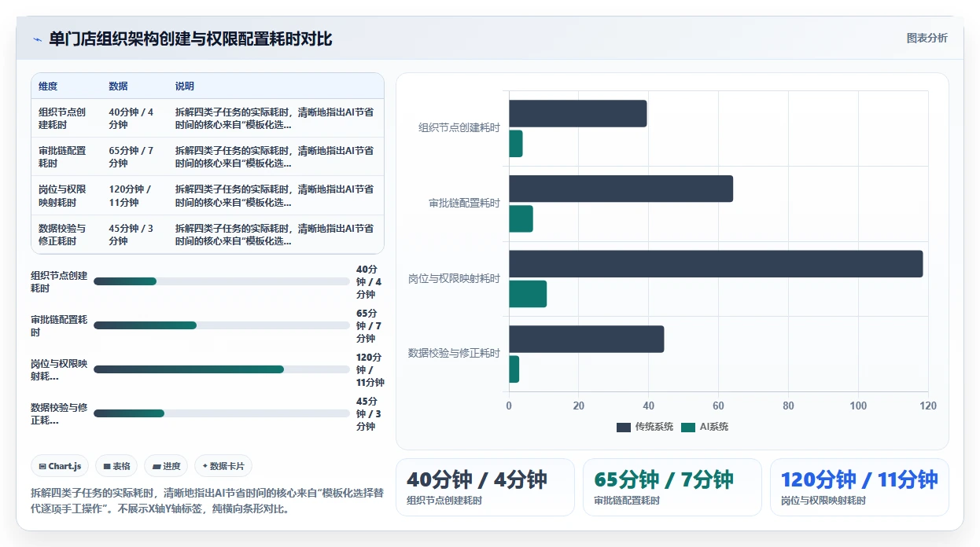Click the 组织节点创建耗时 progress bar
The image size is (980, 547).
click(x=222, y=281)
